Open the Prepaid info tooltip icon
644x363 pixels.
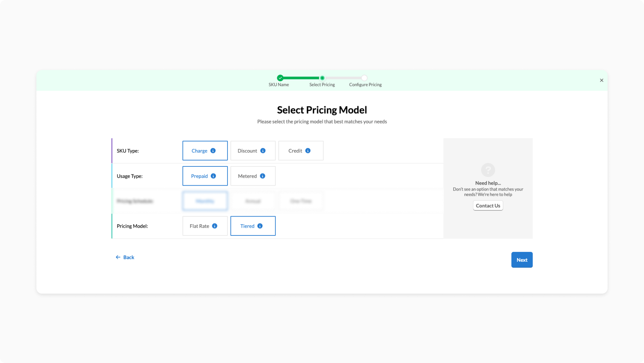click(213, 176)
